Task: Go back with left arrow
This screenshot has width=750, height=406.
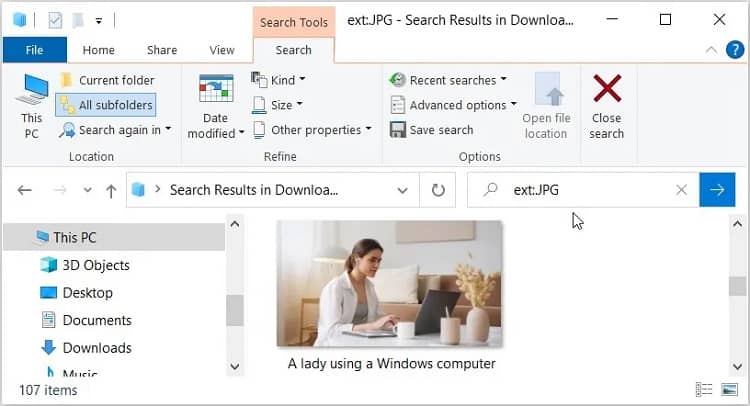Action: (24, 190)
